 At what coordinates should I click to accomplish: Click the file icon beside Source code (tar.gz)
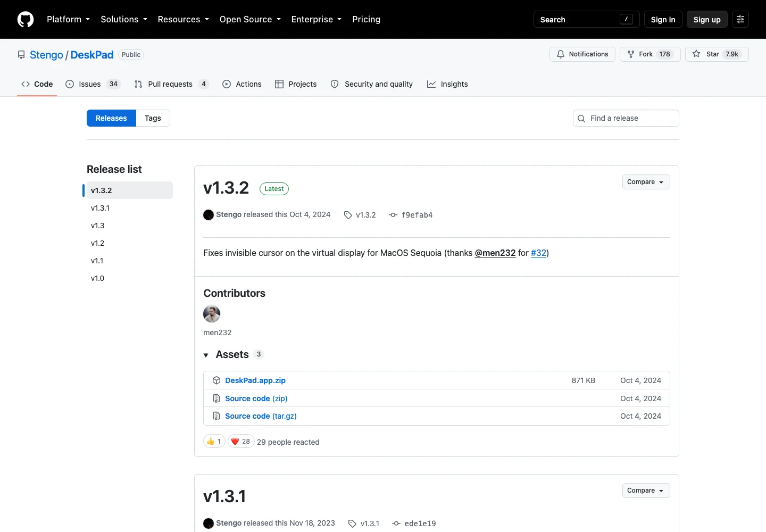coord(217,416)
